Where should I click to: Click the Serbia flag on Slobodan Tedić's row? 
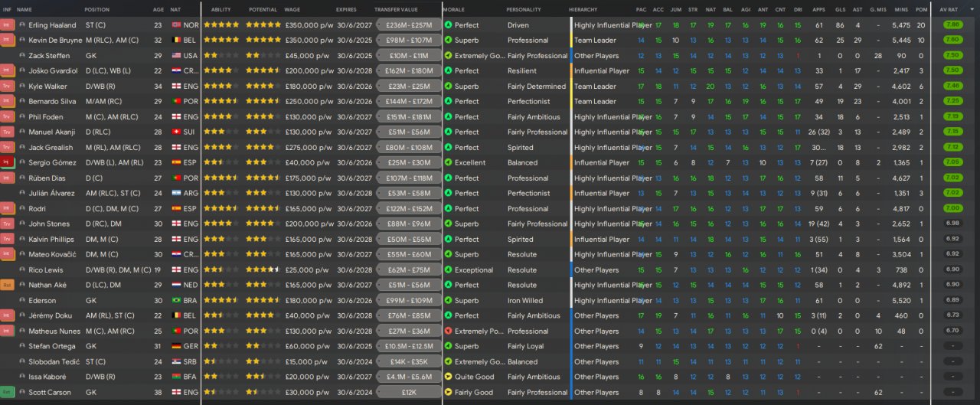coord(175,362)
